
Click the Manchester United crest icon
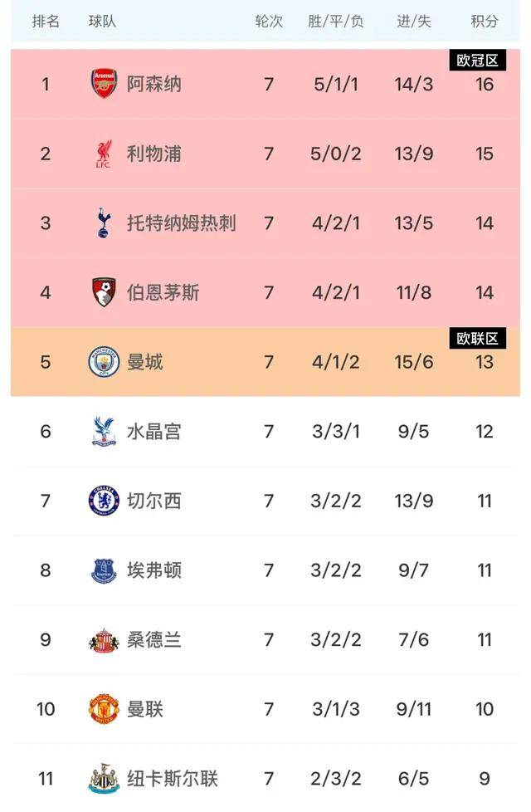104,709
